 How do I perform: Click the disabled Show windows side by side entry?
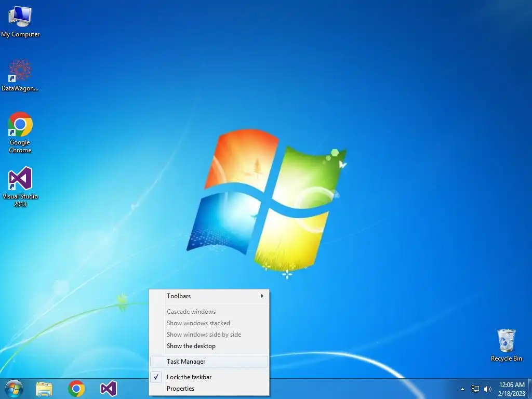pyautogui.click(x=209, y=334)
